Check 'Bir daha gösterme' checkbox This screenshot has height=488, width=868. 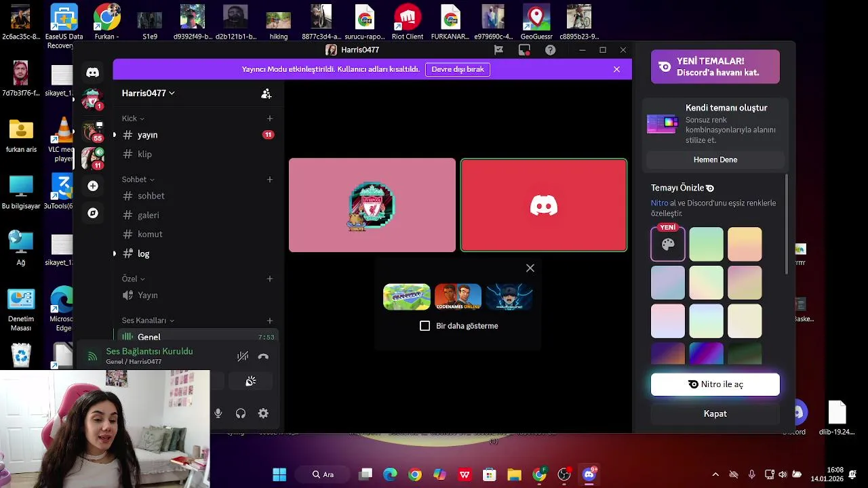tap(425, 326)
